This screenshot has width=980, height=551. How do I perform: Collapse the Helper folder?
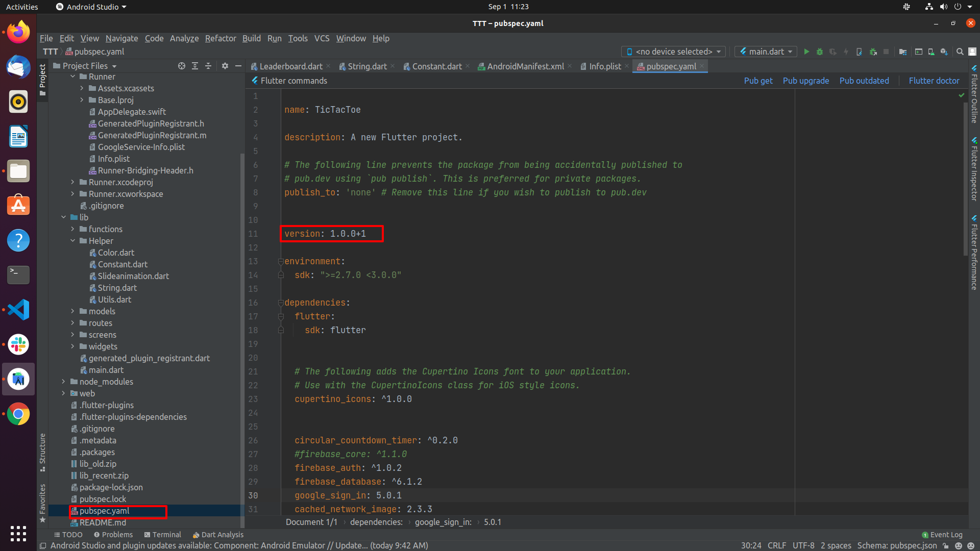click(72, 241)
